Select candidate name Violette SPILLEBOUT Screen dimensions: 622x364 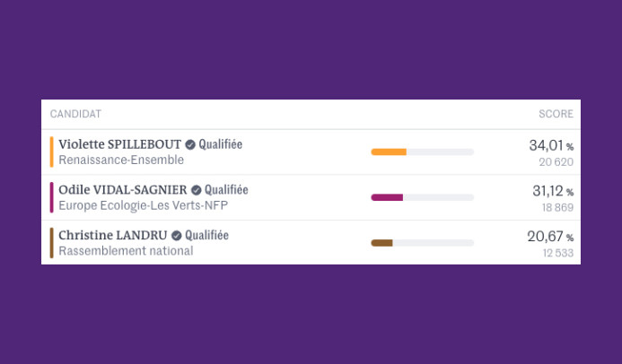[x=119, y=144]
